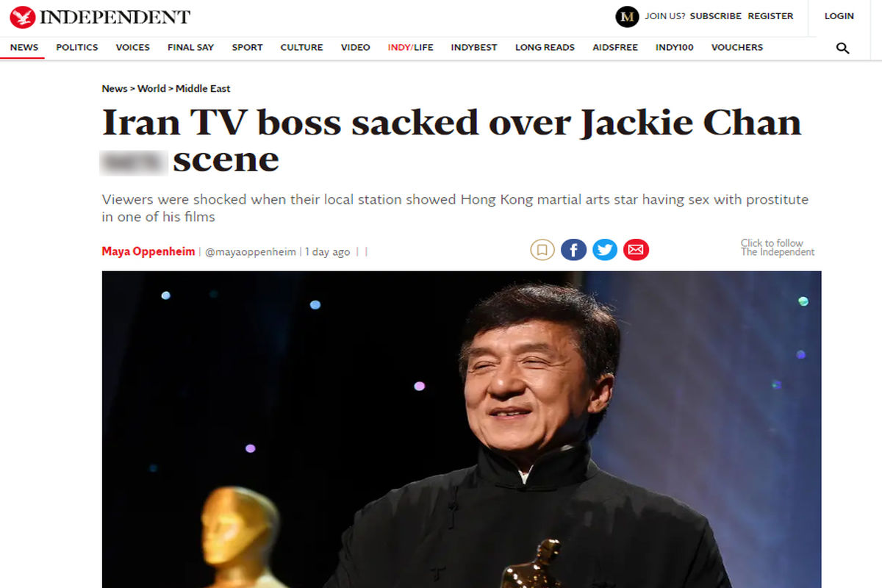Click the Login button
This screenshot has height=588, width=882.
tap(839, 16)
